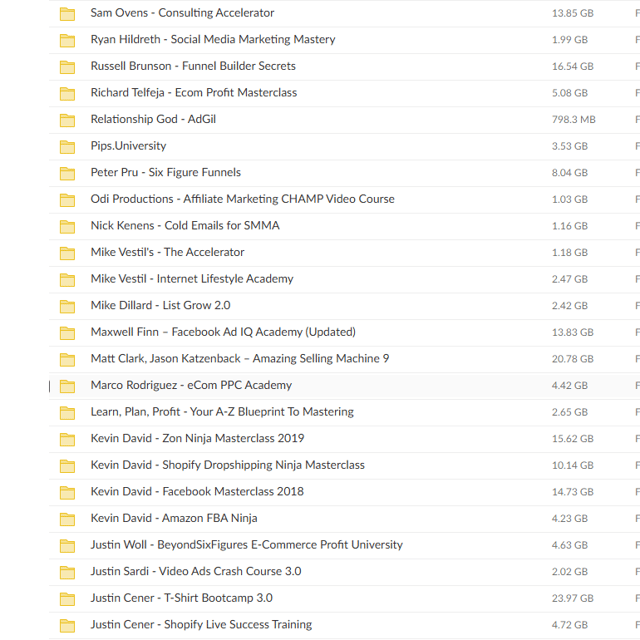This screenshot has height=640, width=640.
Task: Click the folder icon beside Ryan Hildreth course
Action: click(67, 40)
